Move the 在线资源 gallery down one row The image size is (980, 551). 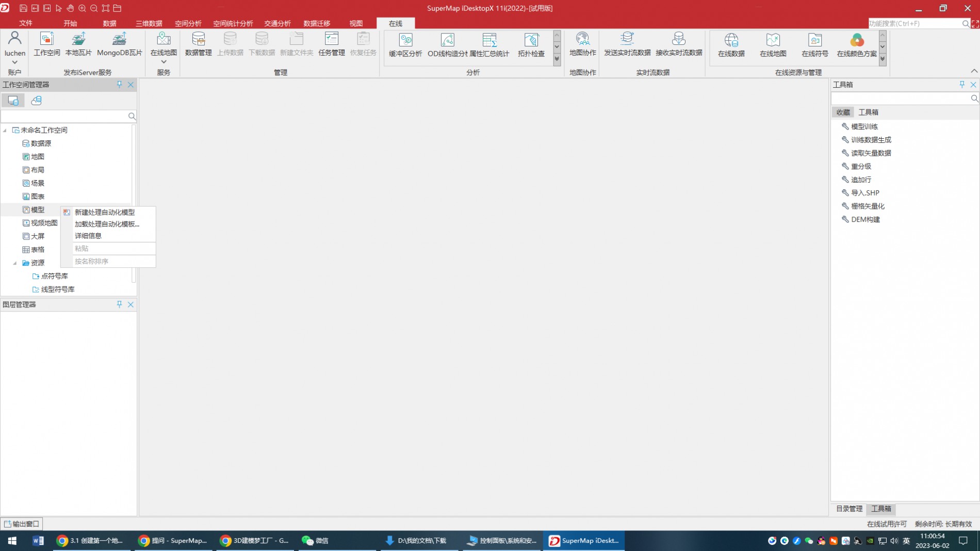pyautogui.click(x=883, y=47)
